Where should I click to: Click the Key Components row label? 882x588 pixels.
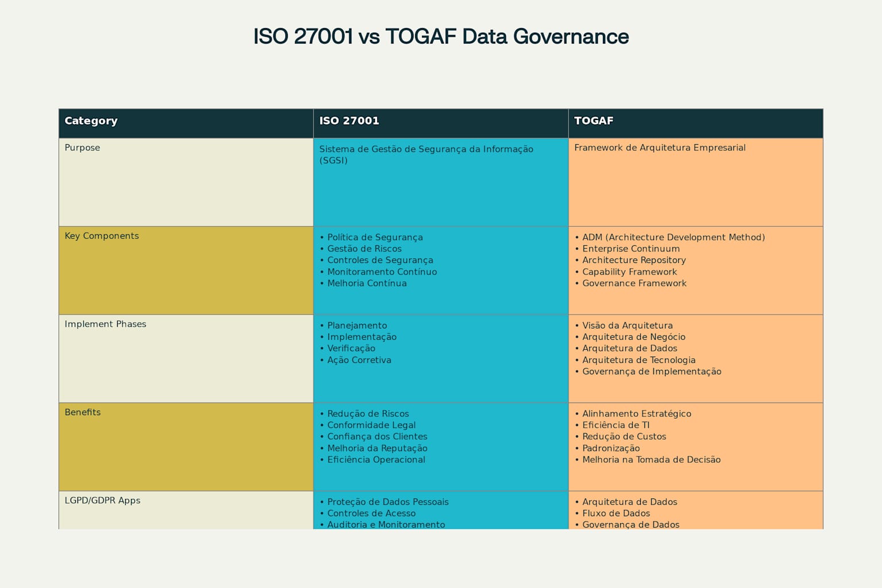[101, 236]
